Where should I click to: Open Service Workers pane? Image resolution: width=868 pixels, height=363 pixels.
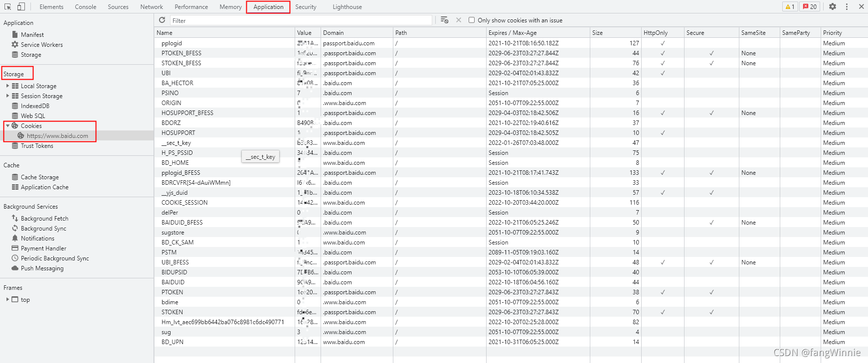click(42, 45)
